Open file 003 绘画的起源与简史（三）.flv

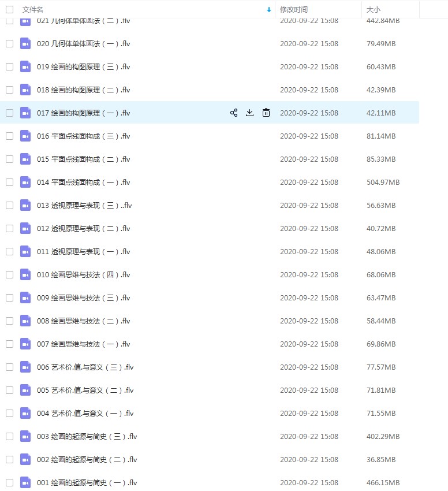click(x=87, y=437)
